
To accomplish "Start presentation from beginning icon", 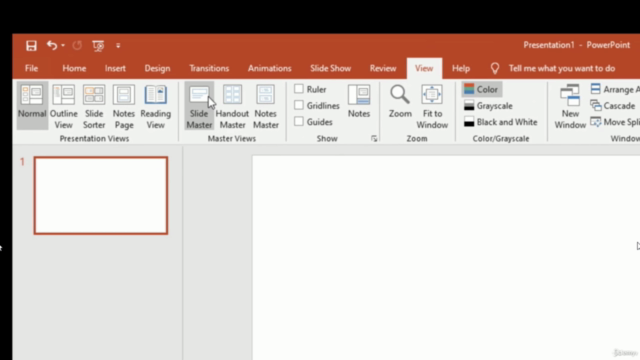I will pos(98,46).
